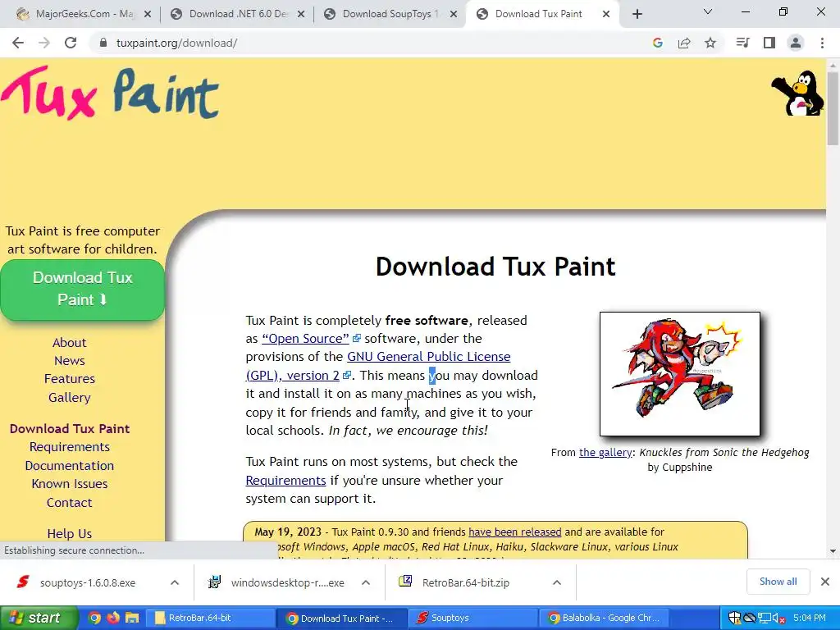
Task: Switch to the Download SoupToys tab
Action: 390,15
